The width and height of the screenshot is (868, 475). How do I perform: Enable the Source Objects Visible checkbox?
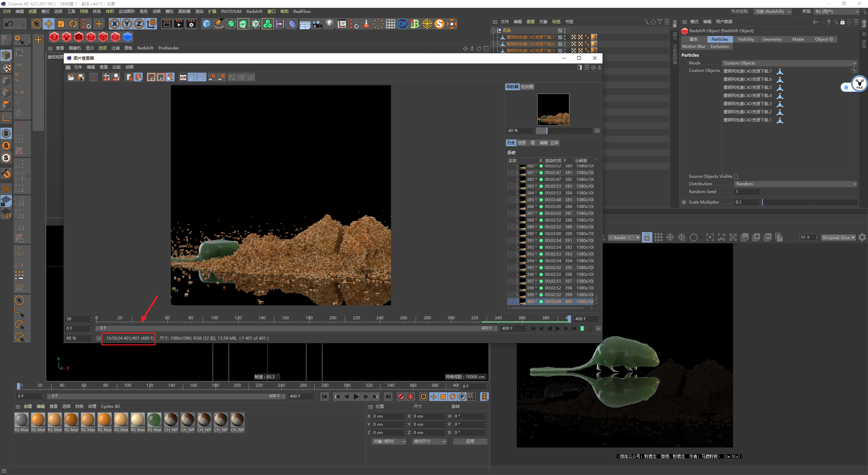736,176
